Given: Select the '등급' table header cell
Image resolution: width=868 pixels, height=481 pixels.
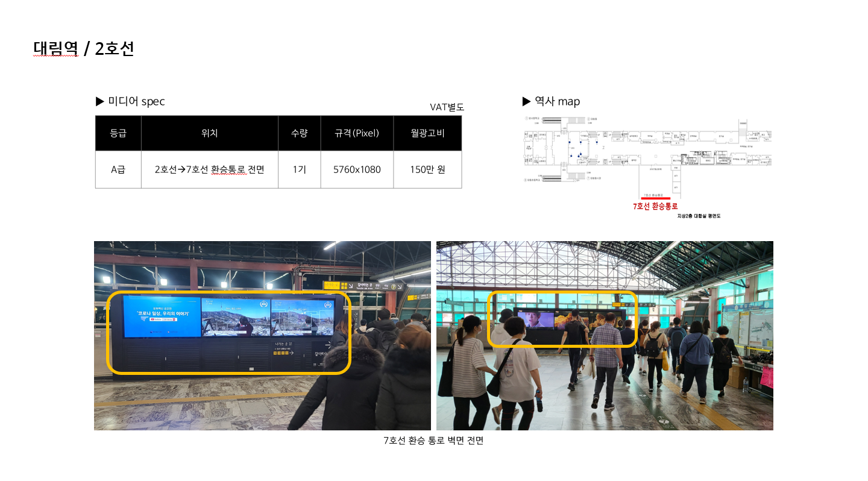Looking at the screenshot, I should (118, 133).
